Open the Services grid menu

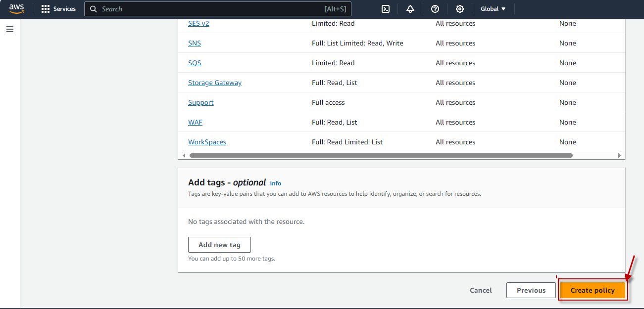[46, 9]
